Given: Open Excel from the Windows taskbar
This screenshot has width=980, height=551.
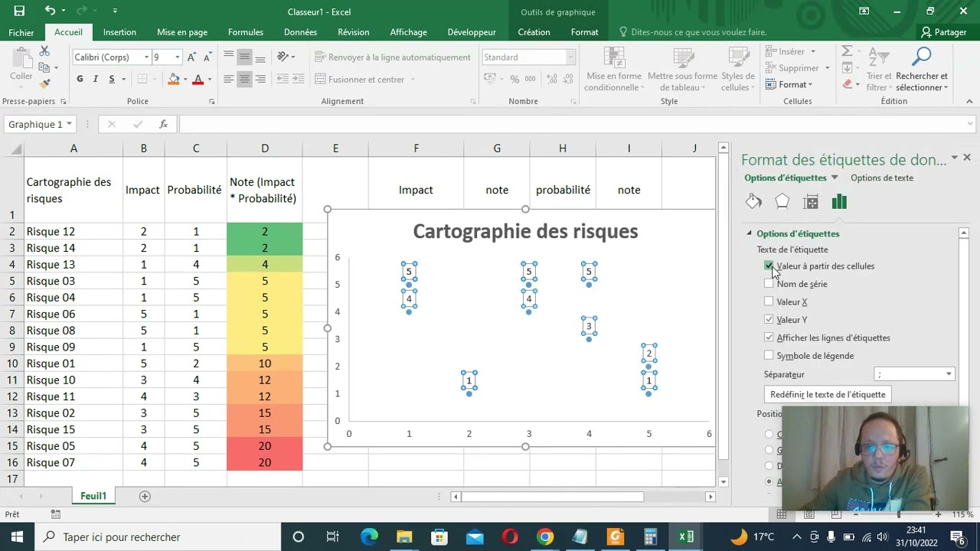Looking at the screenshot, I should [x=686, y=536].
